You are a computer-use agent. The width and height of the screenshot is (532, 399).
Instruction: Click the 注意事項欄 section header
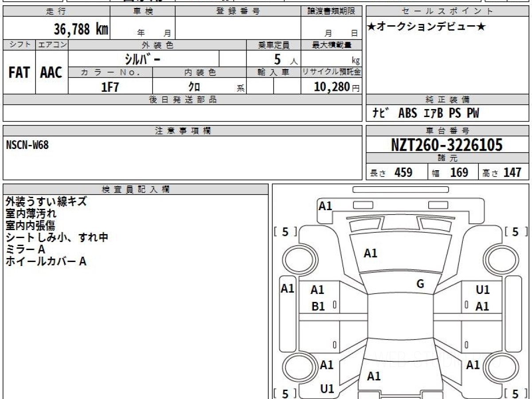tap(183, 131)
